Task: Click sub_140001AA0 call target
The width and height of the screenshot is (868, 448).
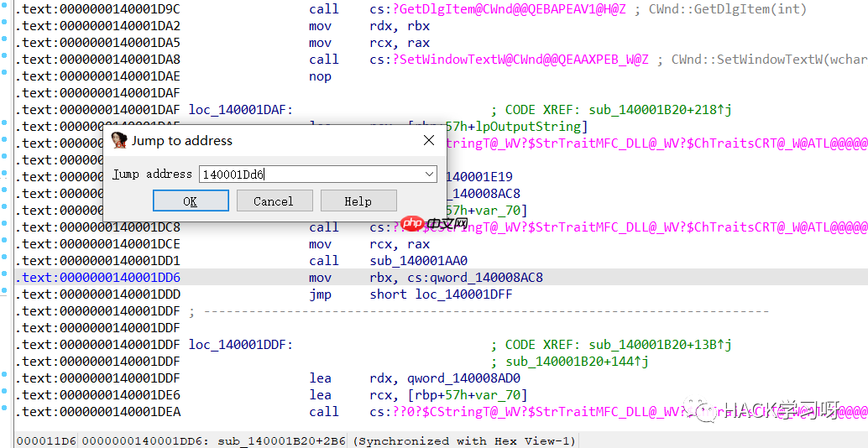Action: pyautogui.click(x=419, y=261)
